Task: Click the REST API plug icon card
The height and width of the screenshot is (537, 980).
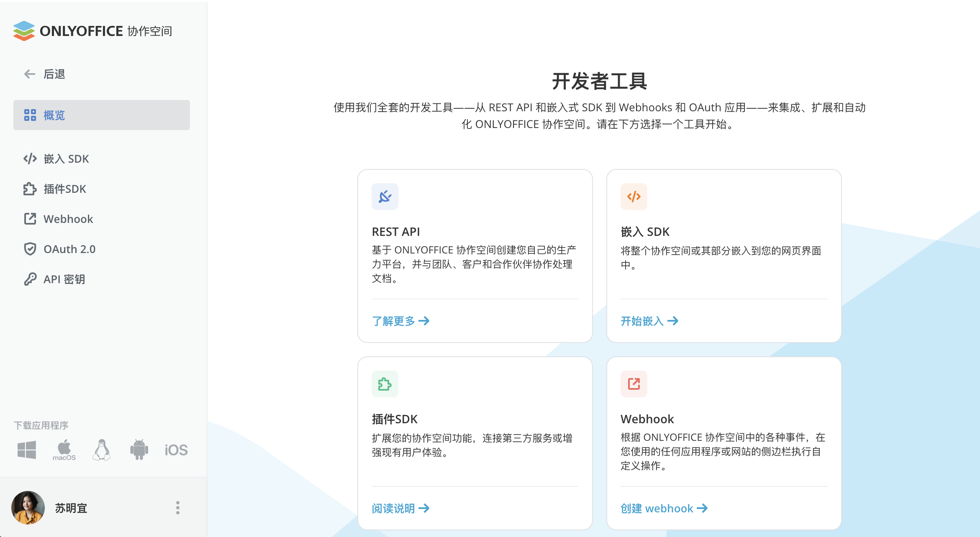Action: point(385,197)
